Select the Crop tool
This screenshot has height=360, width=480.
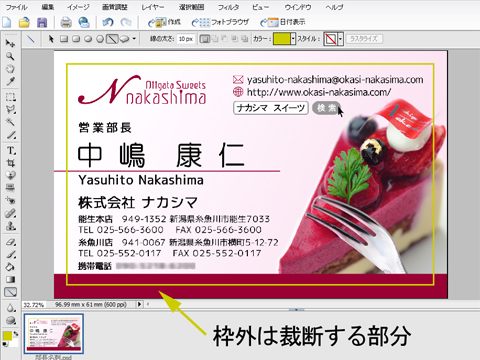pyautogui.click(x=10, y=163)
